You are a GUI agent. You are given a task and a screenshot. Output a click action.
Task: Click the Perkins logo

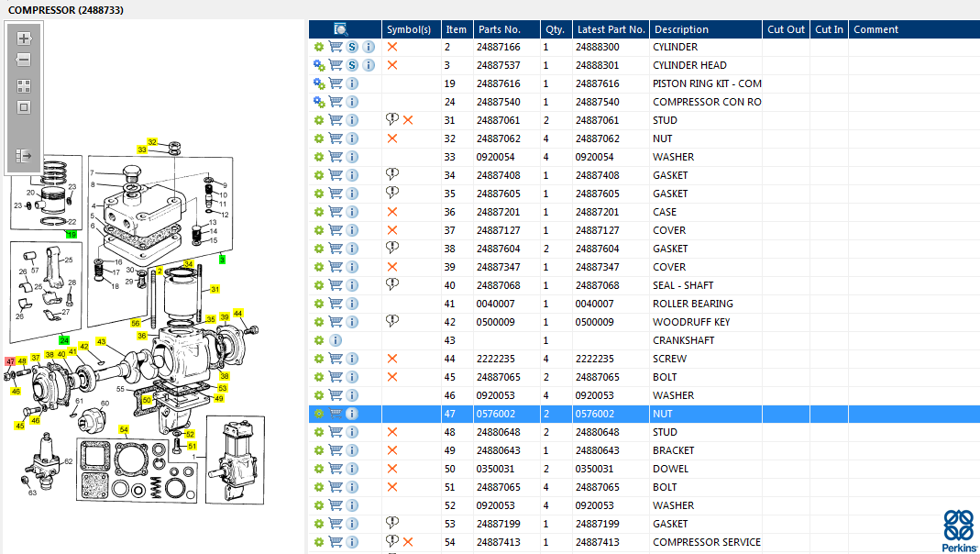pos(959,531)
